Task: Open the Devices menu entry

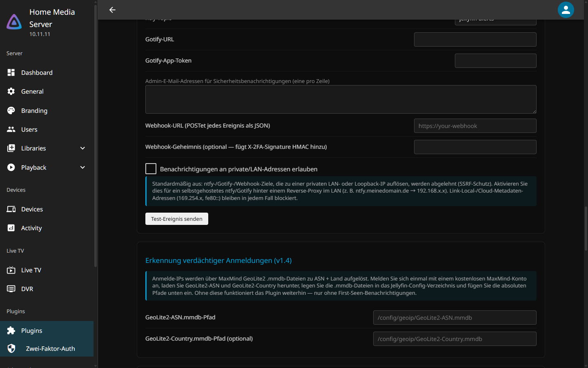Action: 47,209
